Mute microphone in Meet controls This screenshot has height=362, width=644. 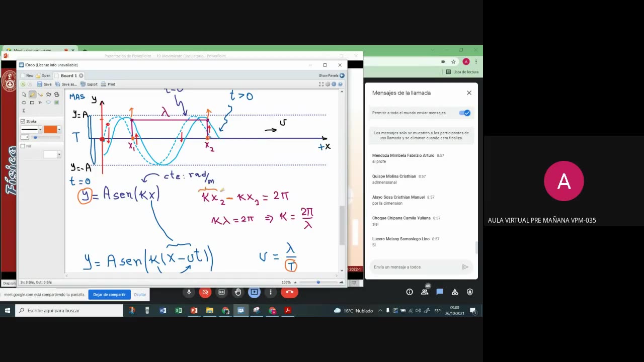[x=189, y=292]
